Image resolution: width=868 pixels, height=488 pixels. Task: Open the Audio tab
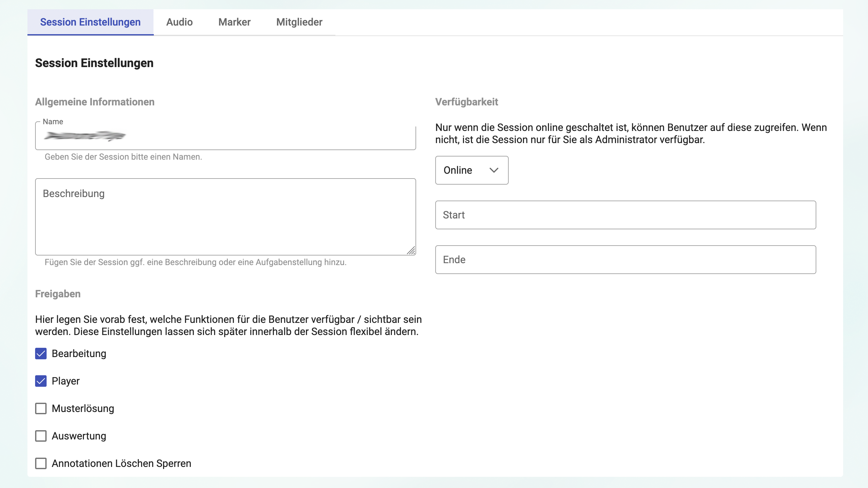(x=179, y=22)
